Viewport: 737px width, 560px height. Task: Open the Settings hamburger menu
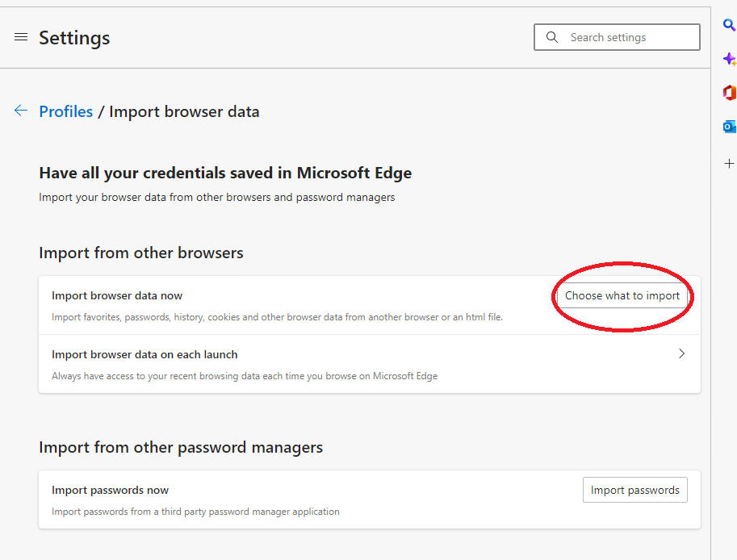pyautogui.click(x=21, y=37)
